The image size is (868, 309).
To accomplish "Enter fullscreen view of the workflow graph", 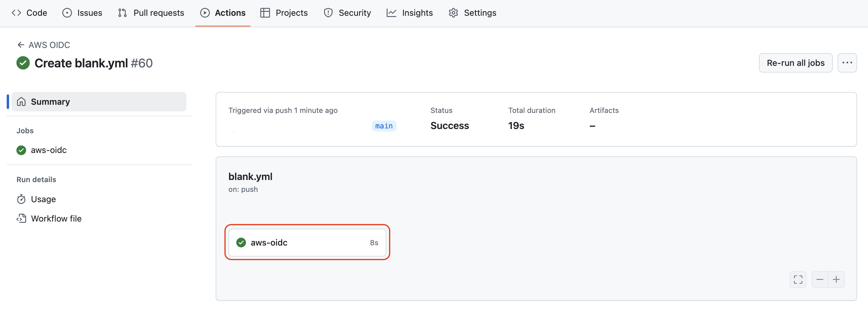I will [798, 279].
